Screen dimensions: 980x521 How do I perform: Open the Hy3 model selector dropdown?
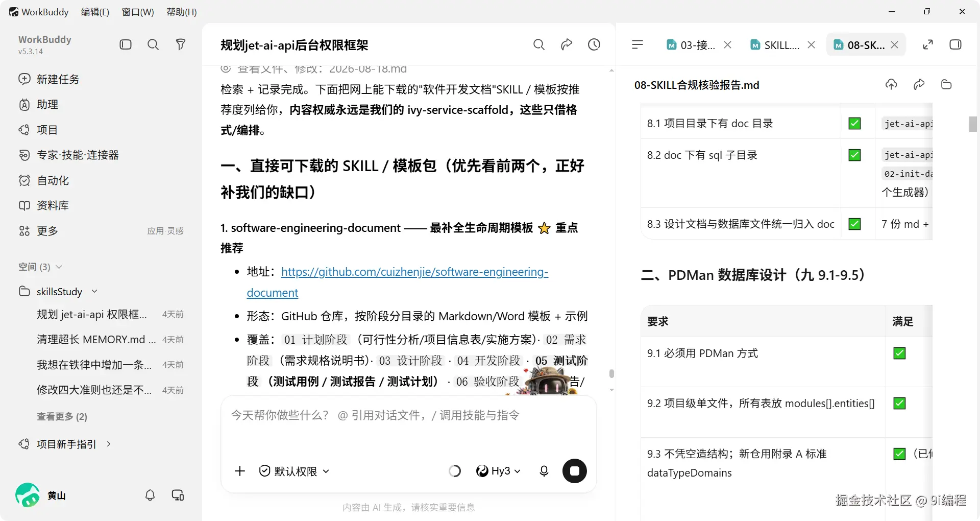click(498, 471)
